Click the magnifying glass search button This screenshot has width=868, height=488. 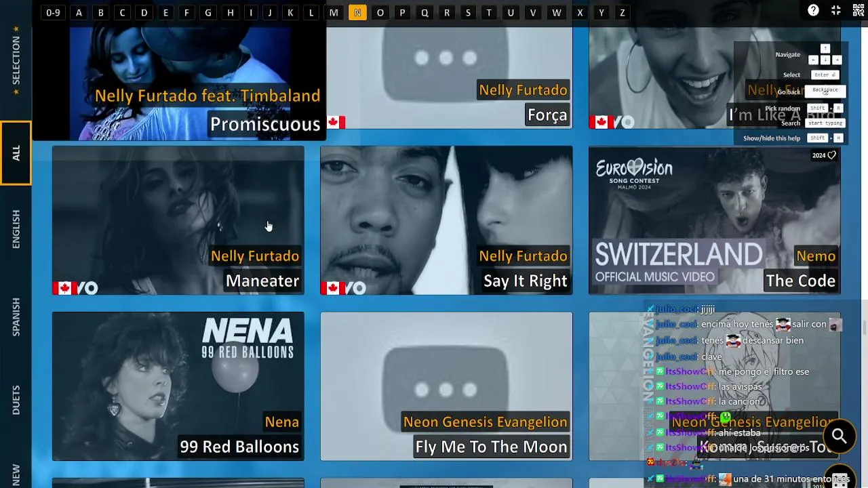840,436
